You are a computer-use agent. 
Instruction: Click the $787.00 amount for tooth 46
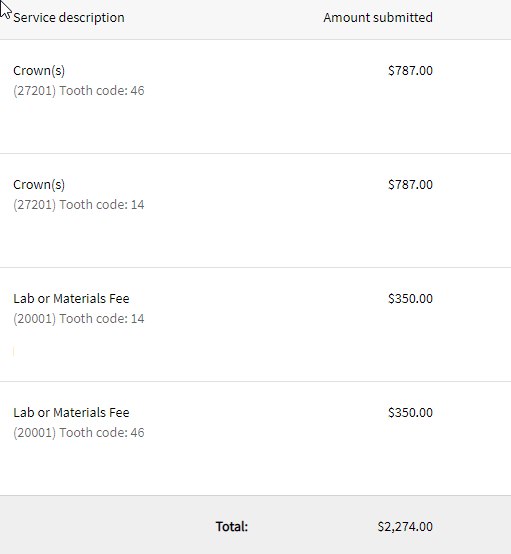[x=410, y=71]
